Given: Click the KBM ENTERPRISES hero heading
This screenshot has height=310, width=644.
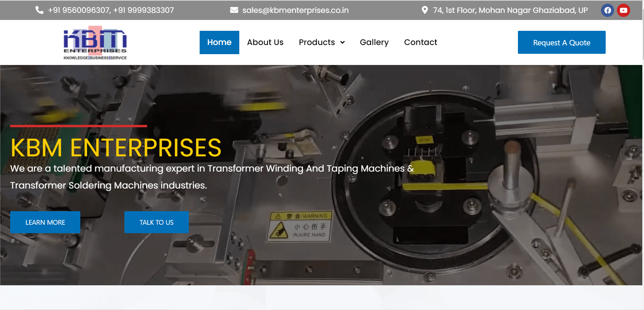Looking at the screenshot, I should [x=116, y=148].
